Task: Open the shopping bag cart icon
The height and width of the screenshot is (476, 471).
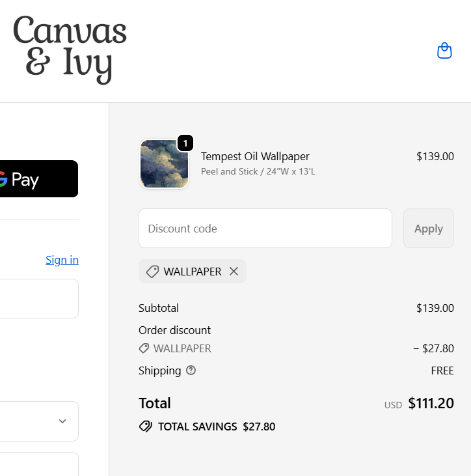Action: [x=444, y=51]
